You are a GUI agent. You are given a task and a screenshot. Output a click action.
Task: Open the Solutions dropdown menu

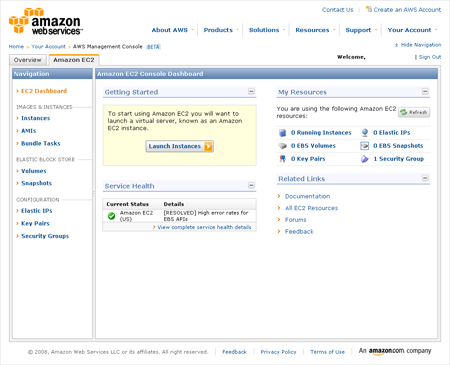(x=267, y=30)
